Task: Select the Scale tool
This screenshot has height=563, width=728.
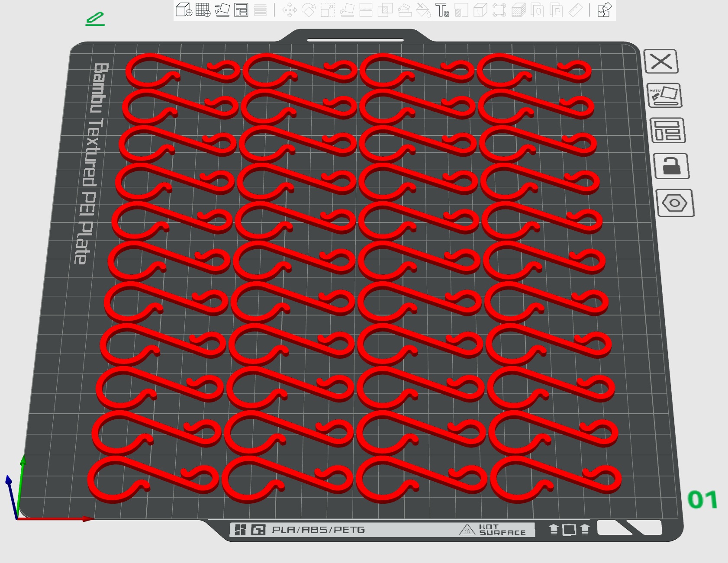Action: pos(328,10)
